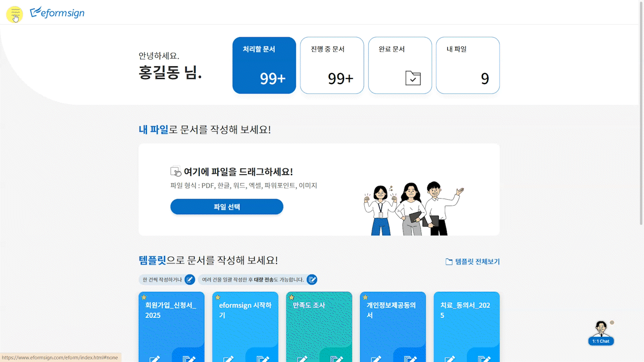Open the 1:1 Chat support widget

601,333
